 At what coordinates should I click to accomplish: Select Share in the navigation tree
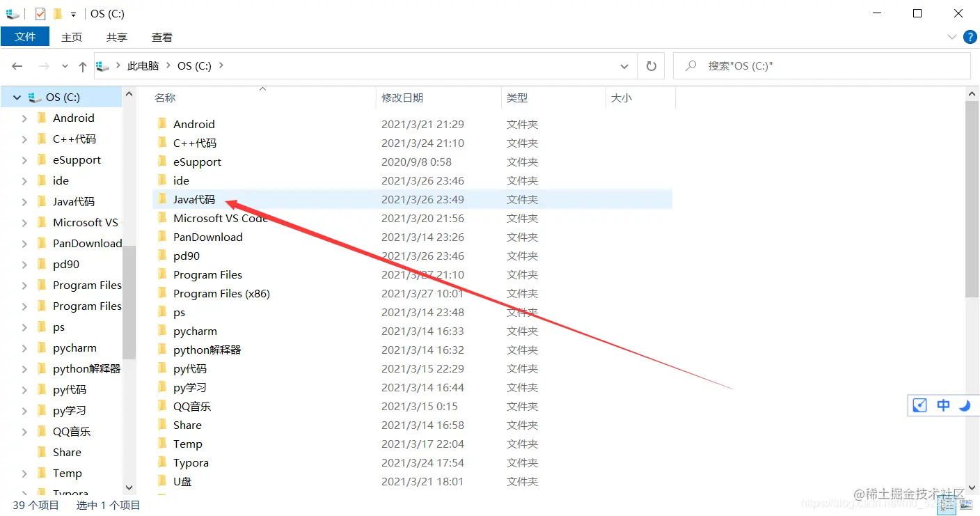67,453
